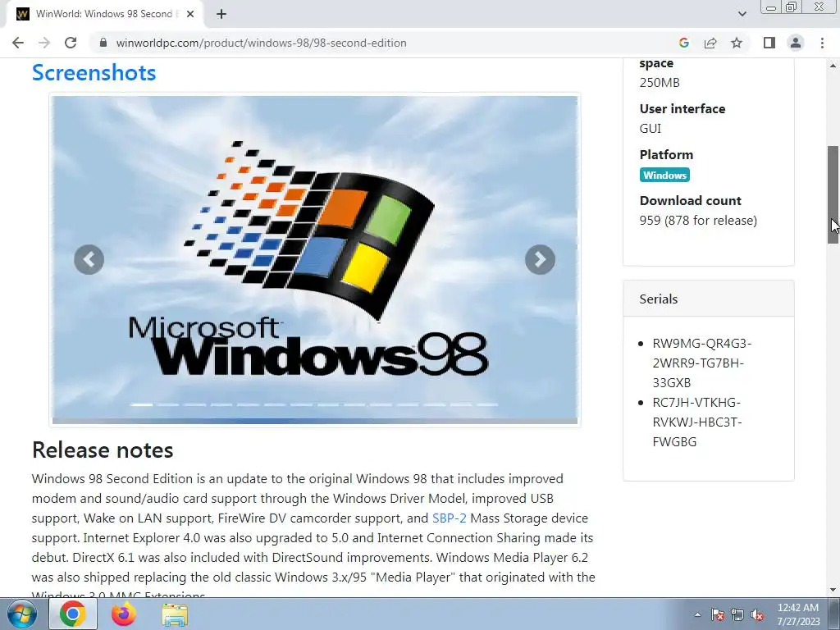Viewport: 840px width, 630px height.
Task: Open Chrome three-dot menu
Action: pos(822,43)
